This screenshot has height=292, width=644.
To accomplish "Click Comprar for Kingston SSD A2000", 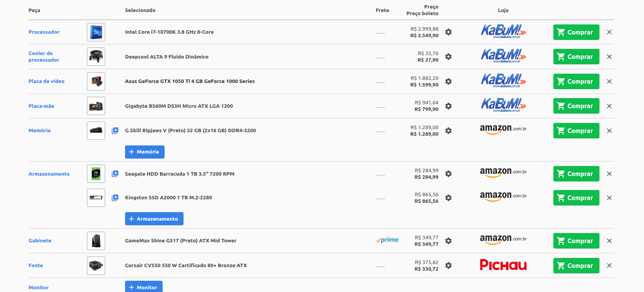I will [576, 198].
